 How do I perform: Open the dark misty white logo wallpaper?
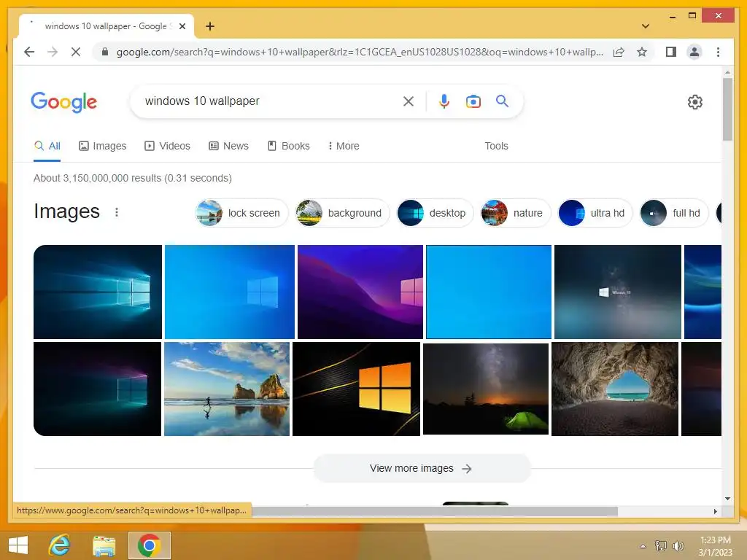click(618, 292)
